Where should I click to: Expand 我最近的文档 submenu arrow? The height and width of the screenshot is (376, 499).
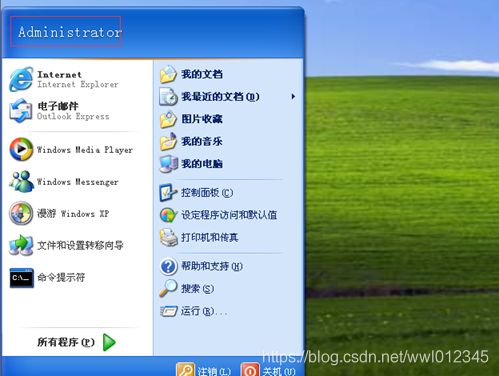click(x=293, y=97)
